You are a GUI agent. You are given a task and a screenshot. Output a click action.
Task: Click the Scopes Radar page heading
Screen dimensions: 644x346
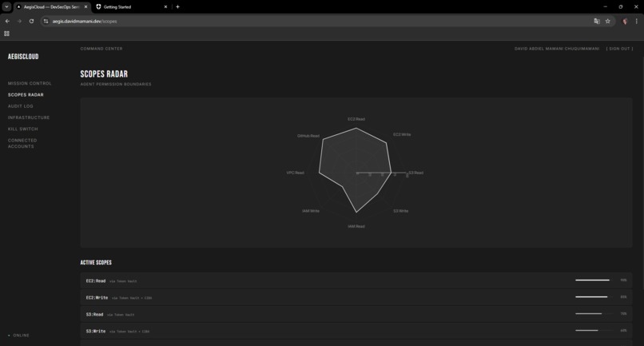coord(104,74)
